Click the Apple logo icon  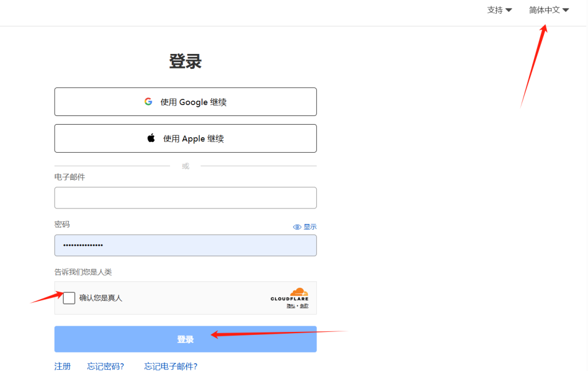point(151,138)
